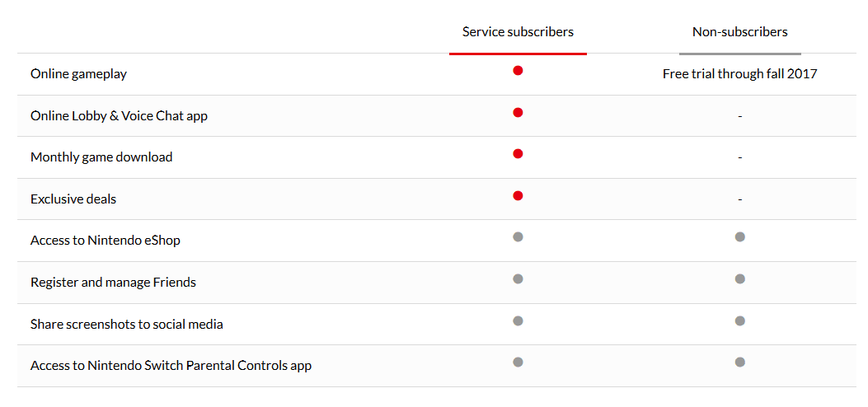This screenshot has width=868, height=407.
Task: Select the Service subscribers column header
Action: 518,32
